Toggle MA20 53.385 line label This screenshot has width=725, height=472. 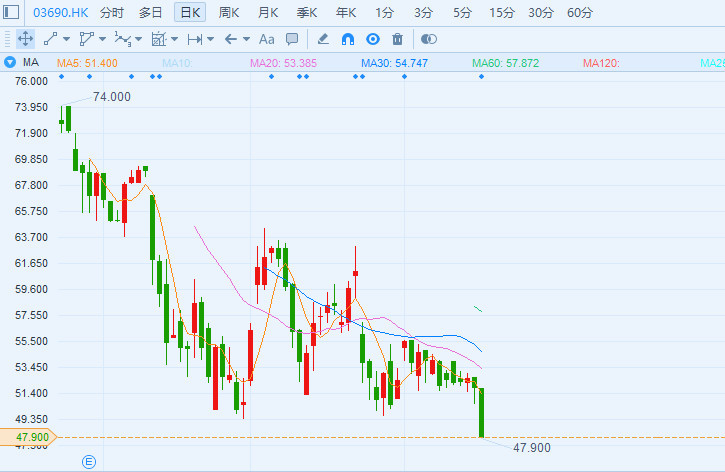pyautogui.click(x=283, y=63)
